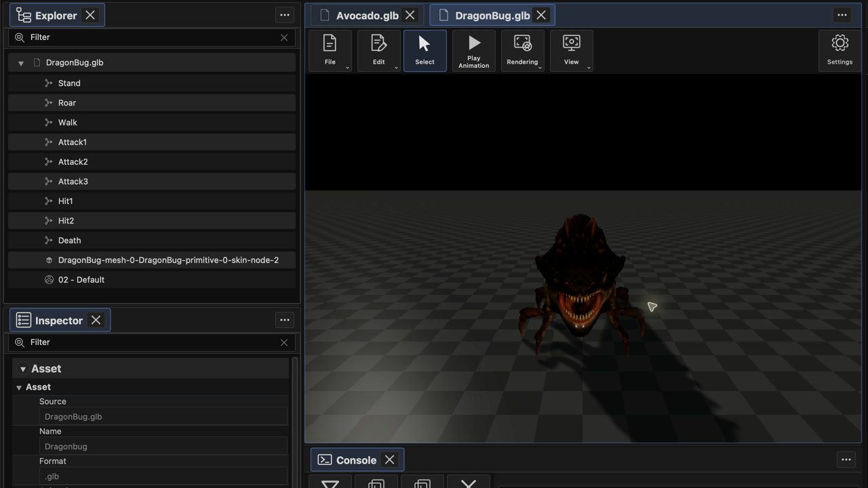The image size is (868, 488).
Task: Select the Attack1 animation entry
Action: click(x=152, y=142)
